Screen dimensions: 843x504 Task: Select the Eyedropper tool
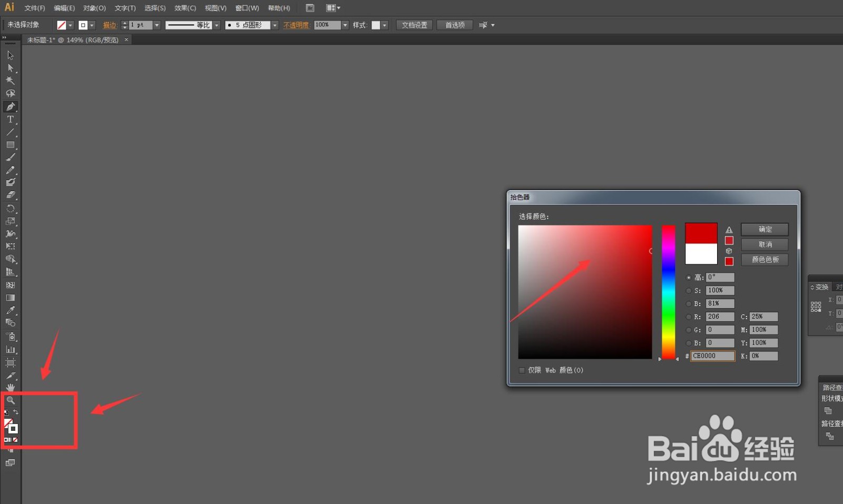click(11, 310)
